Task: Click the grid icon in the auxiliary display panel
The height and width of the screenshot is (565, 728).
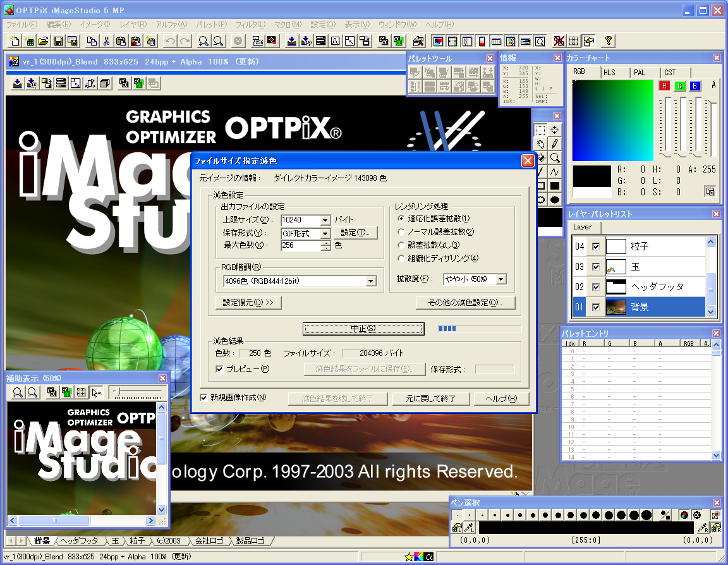Action: tap(82, 392)
